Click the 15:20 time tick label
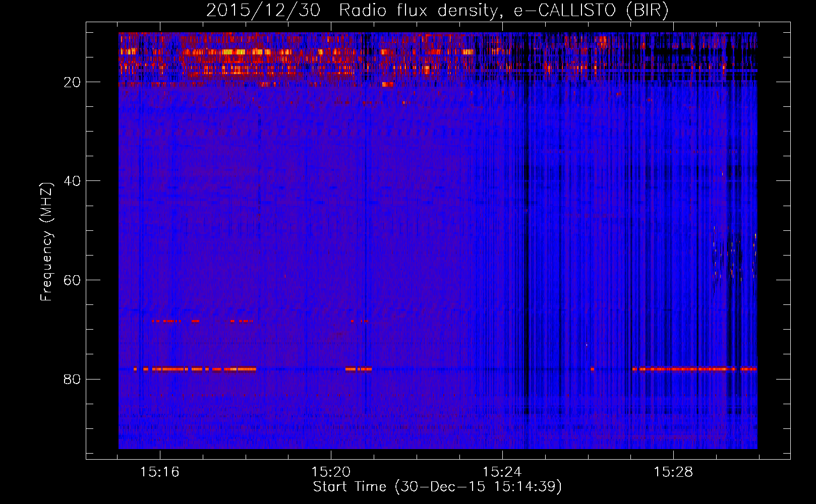Viewport: 816px width, 504px height. click(331, 472)
